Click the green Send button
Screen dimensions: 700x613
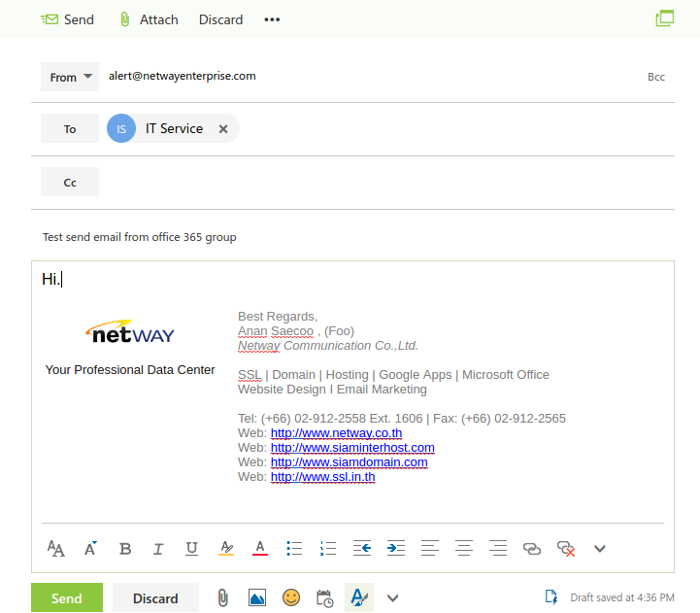point(67,597)
